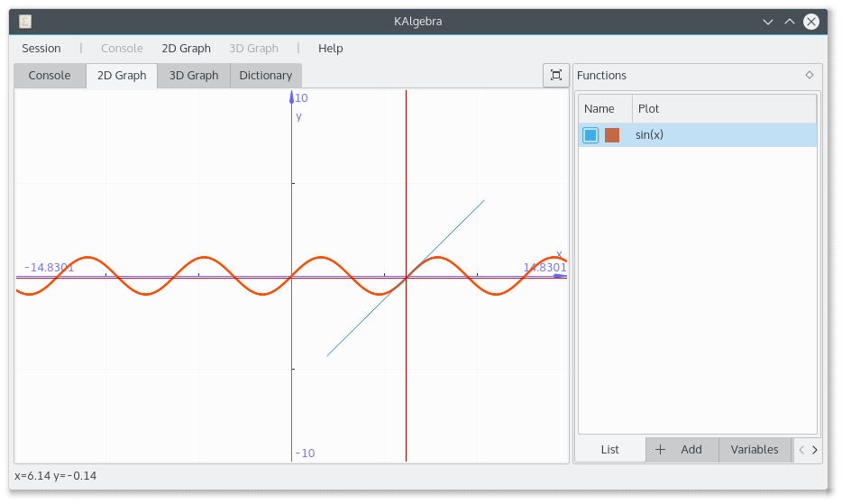Open the Help menu
The width and height of the screenshot is (842, 504).
click(330, 49)
